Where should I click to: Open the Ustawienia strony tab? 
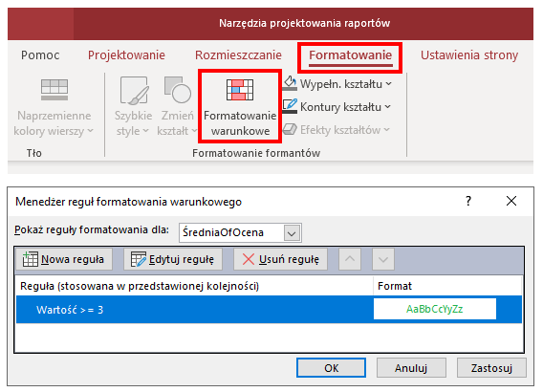[469, 55]
